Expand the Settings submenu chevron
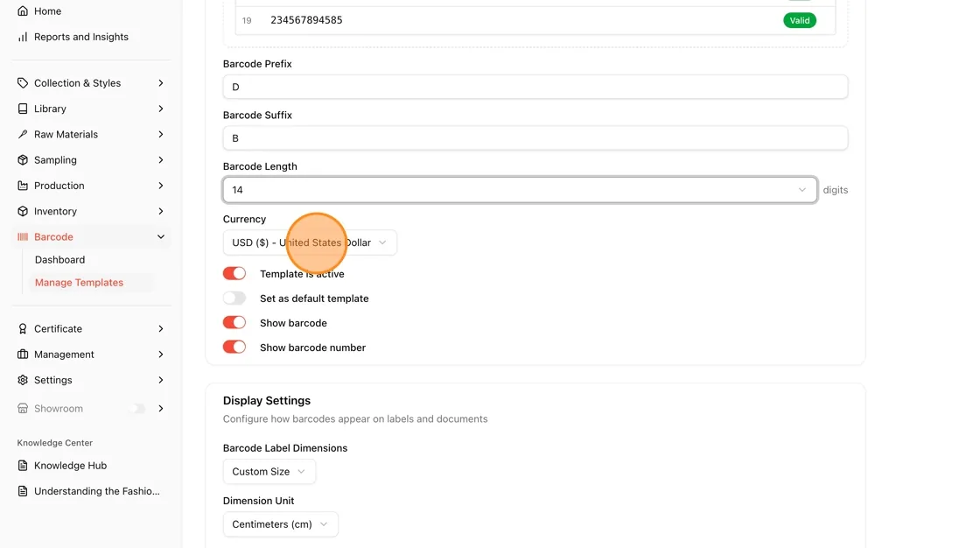This screenshot has height=548, width=980. [161, 380]
